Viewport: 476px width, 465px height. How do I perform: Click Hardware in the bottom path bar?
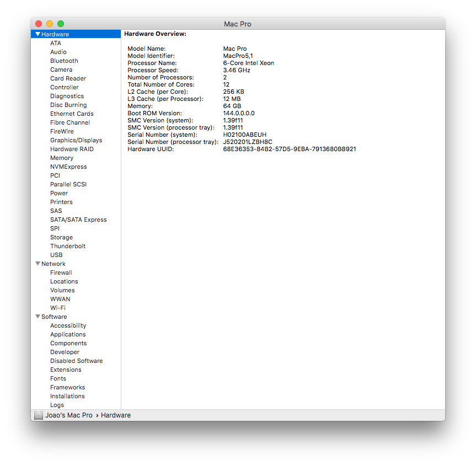116,415
